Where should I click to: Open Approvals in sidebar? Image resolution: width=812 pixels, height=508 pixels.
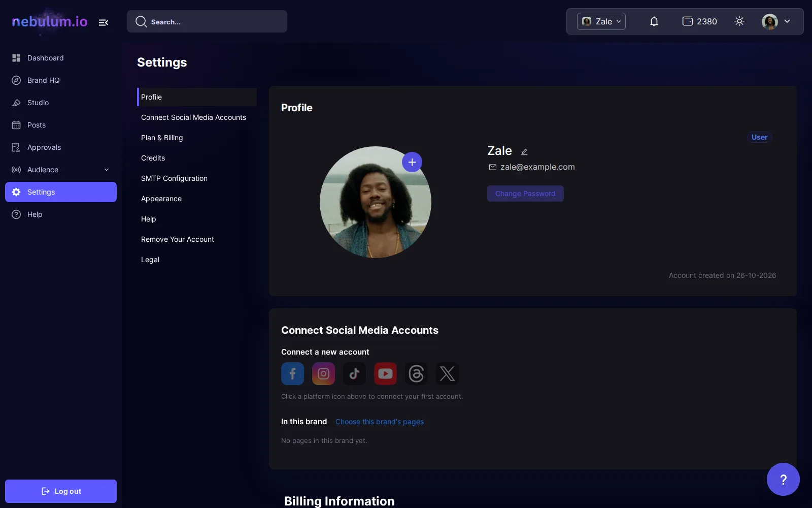coord(61,147)
